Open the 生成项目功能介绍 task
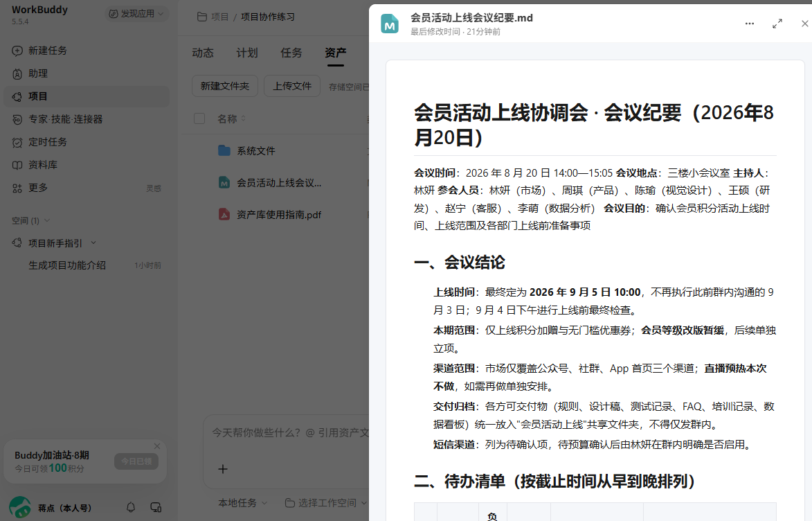812x521 pixels. coord(67,265)
